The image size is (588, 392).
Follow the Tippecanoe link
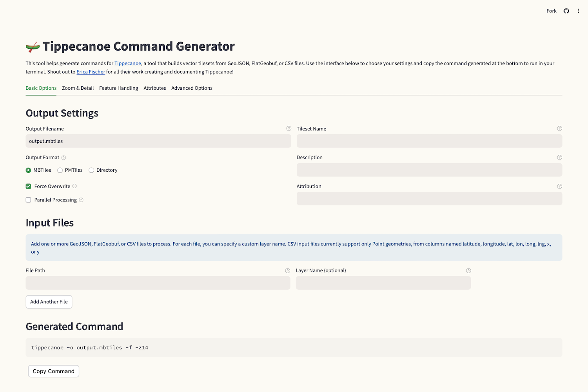128,64
